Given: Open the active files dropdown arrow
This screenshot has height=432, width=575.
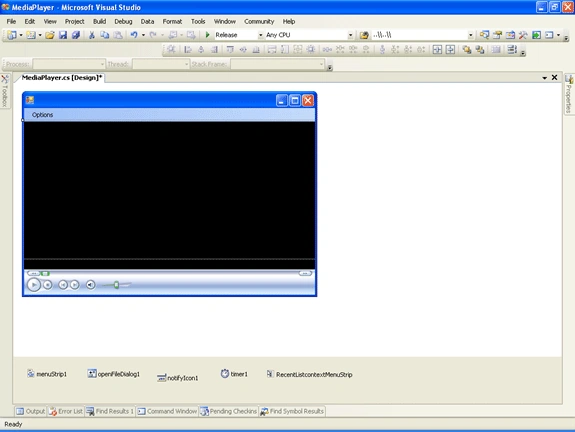Looking at the screenshot, I should [544, 78].
